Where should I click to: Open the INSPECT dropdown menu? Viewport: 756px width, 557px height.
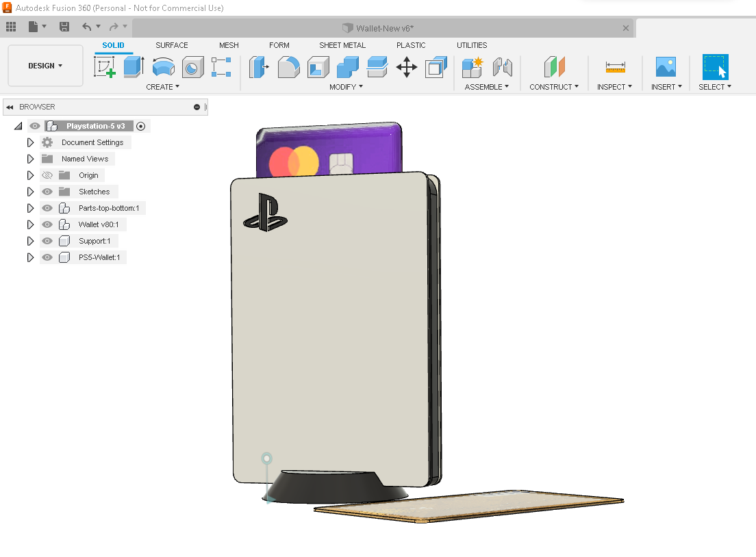pyautogui.click(x=614, y=87)
